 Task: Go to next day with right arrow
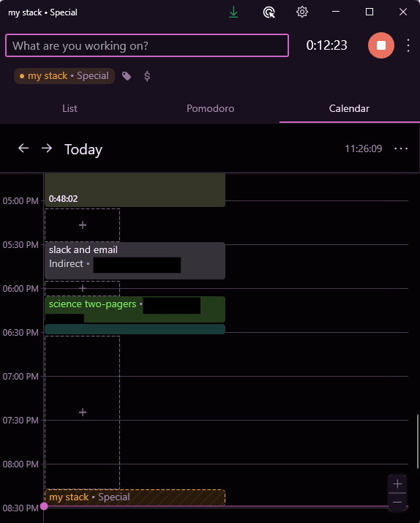click(47, 148)
